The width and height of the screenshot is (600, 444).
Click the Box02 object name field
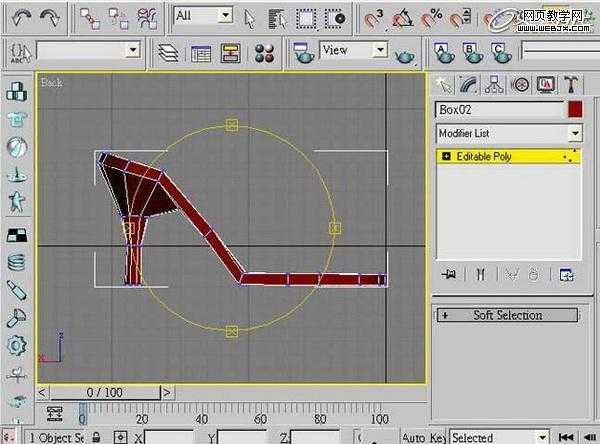pyautogui.click(x=499, y=110)
